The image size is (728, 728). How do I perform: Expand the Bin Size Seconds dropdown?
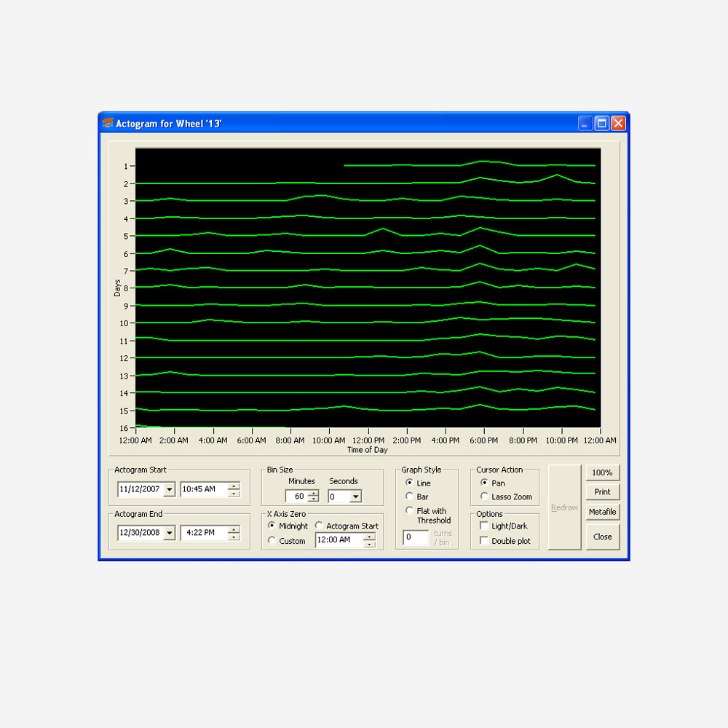coord(355,496)
